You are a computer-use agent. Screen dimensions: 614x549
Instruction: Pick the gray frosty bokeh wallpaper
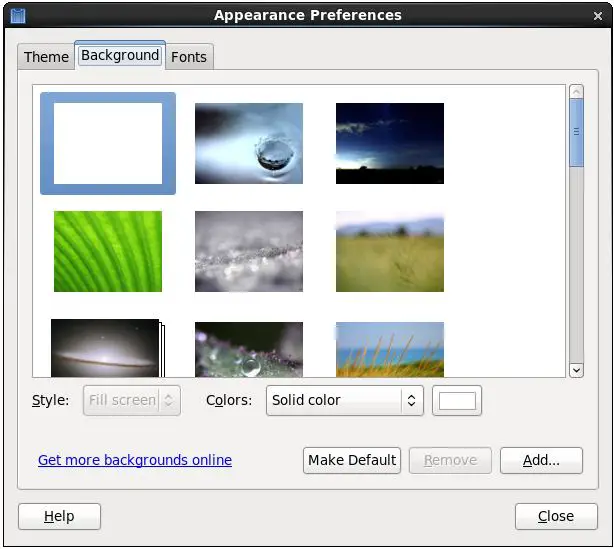[249, 251]
